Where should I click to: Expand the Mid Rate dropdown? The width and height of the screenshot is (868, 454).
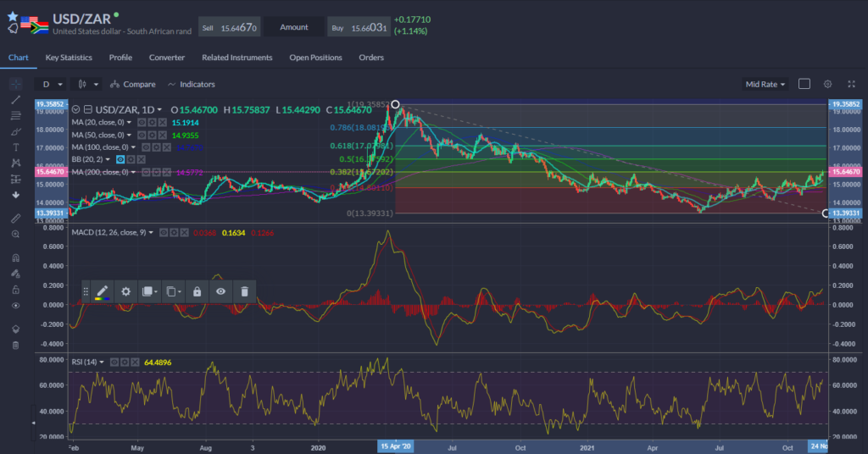click(764, 84)
